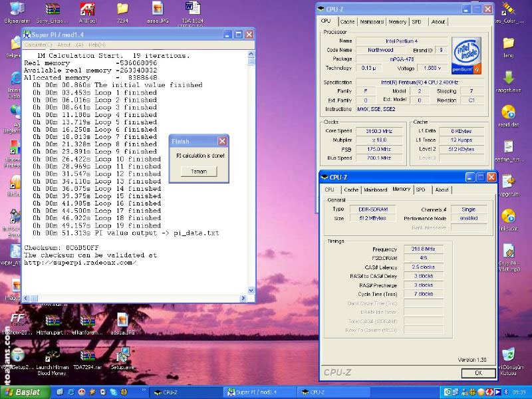The width and height of the screenshot is (532, 399).
Task: Click OK in the CPU-Z memory window
Action: [x=478, y=373]
